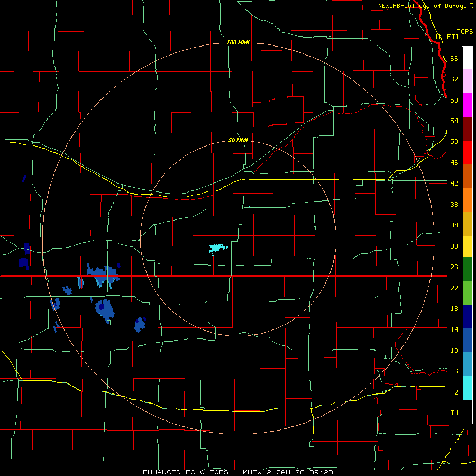This screenshot has width=476, height=476.
Task: Click the navy legend color band
Action: (x=467, y=317)
